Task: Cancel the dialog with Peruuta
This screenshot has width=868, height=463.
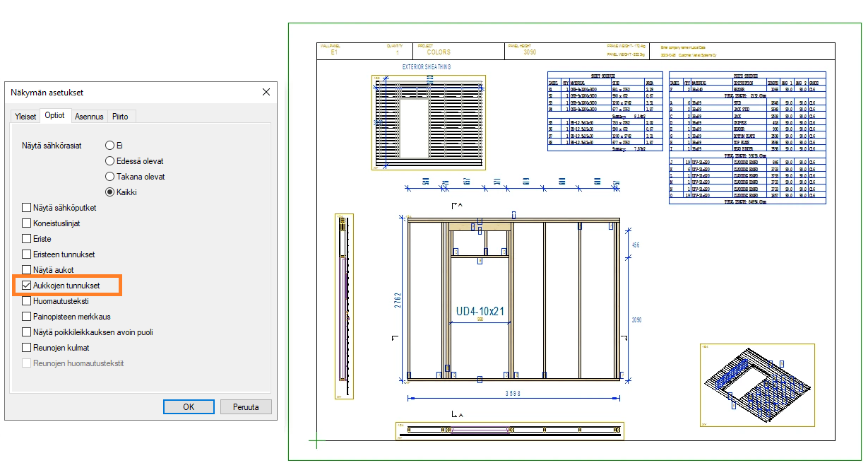Action: [246, 407]
